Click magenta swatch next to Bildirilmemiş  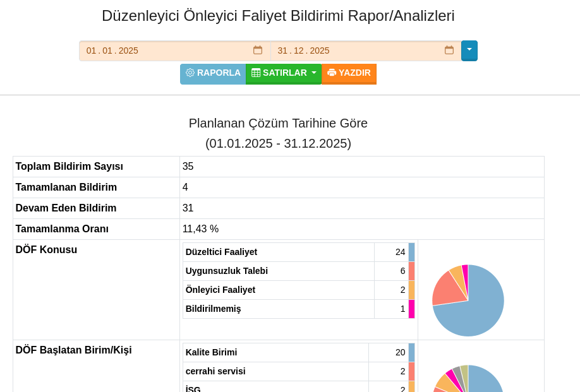pos(411,309)
